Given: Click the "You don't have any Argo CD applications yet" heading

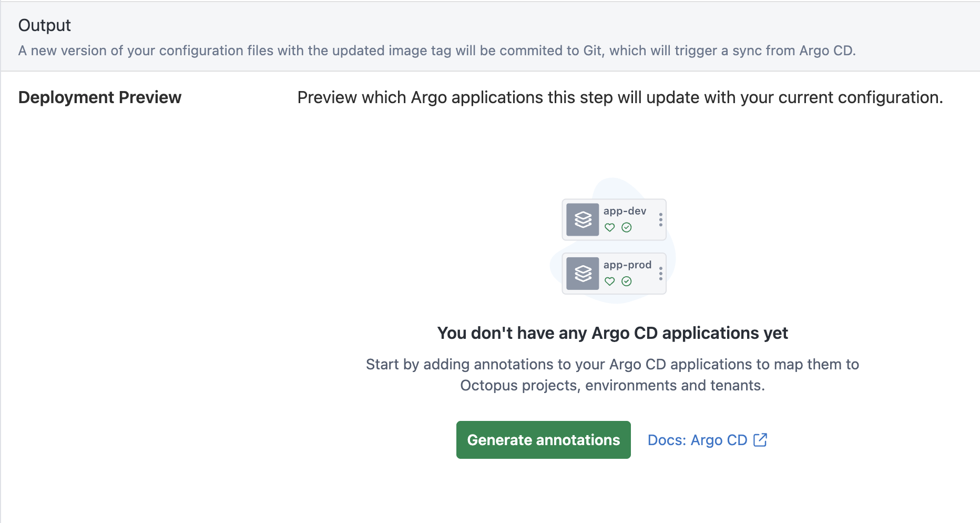Looking at the screenshot, I should 612,333.
